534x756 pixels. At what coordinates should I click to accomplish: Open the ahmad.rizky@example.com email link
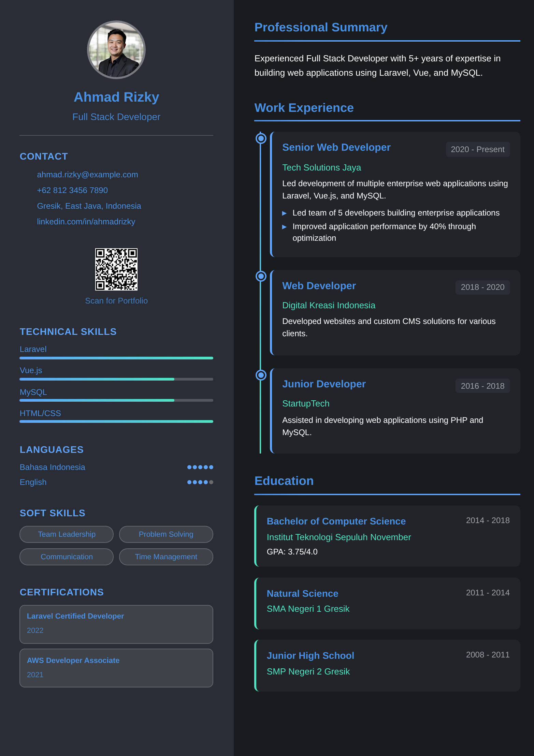click(87, 175)
